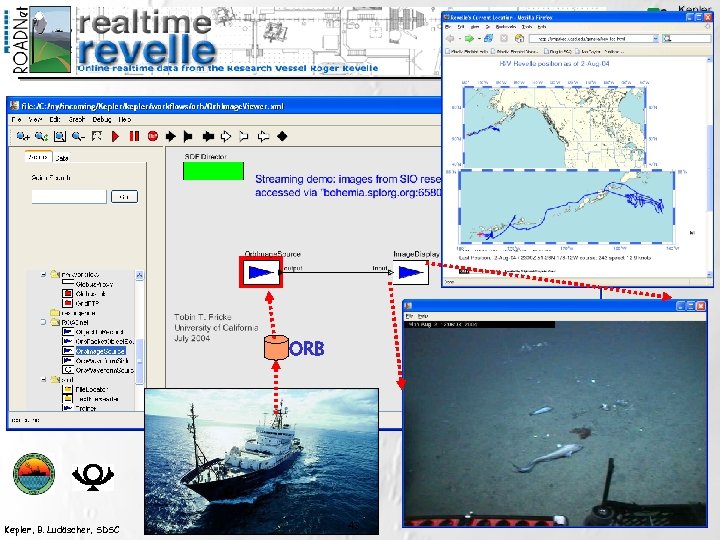Open the View menu in Kepler
Viewport: 720px width, 540px height.
[x=35, y=119]
